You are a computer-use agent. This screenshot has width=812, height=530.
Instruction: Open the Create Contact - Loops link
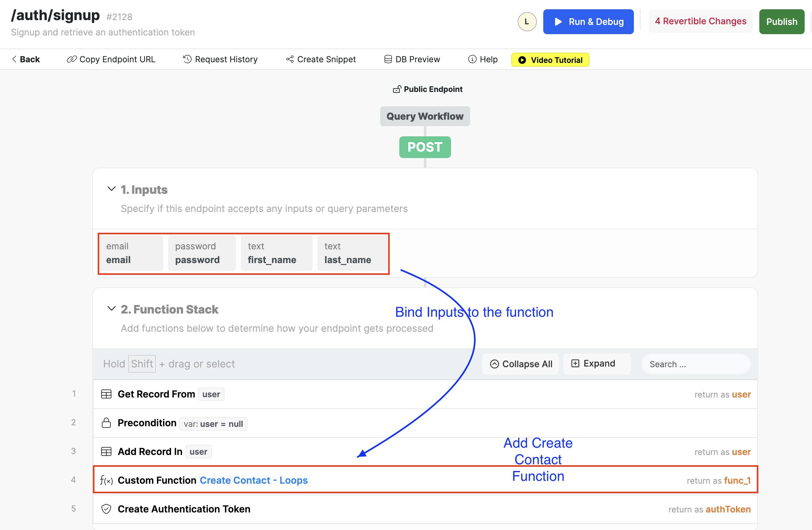pos(253,481)
